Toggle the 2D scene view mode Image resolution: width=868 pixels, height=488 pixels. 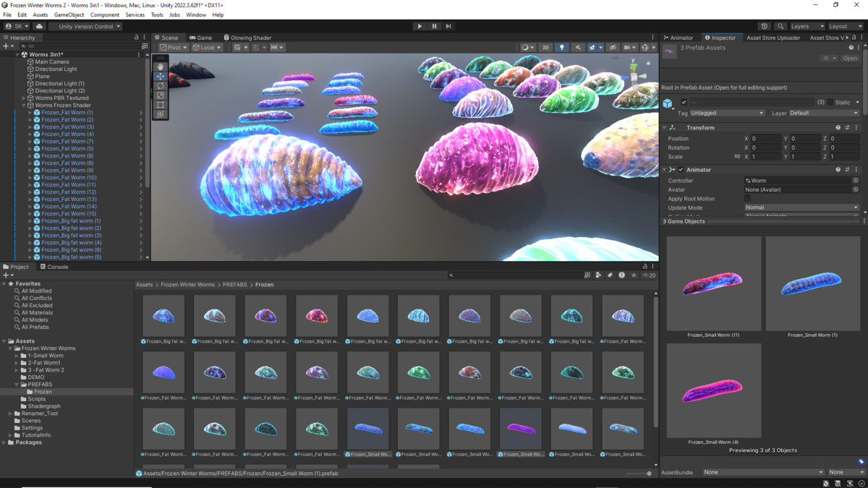pyautogui.click(x=546, y=48)
